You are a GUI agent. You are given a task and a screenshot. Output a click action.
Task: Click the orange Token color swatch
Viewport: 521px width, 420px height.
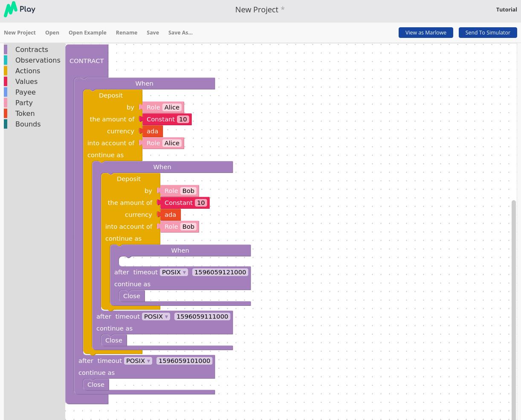tap(6, 113)
